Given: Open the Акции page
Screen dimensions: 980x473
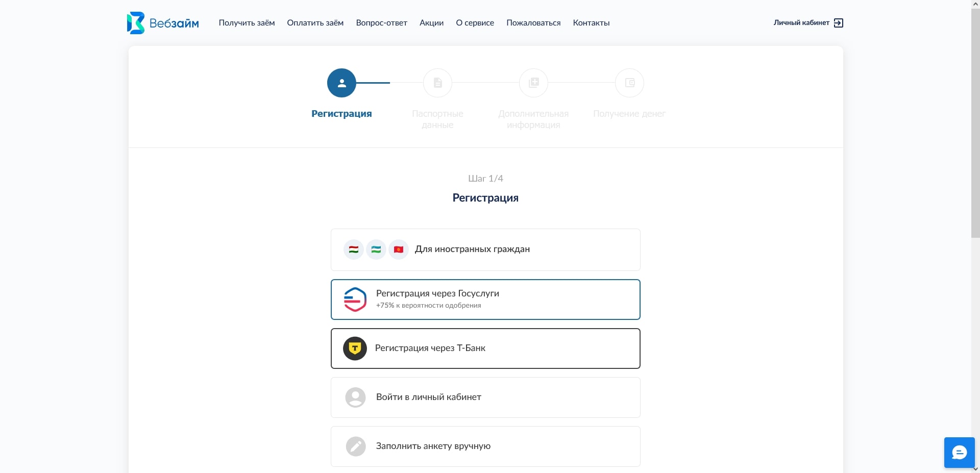Looking at the screenshot, I should tap(431, 23).
